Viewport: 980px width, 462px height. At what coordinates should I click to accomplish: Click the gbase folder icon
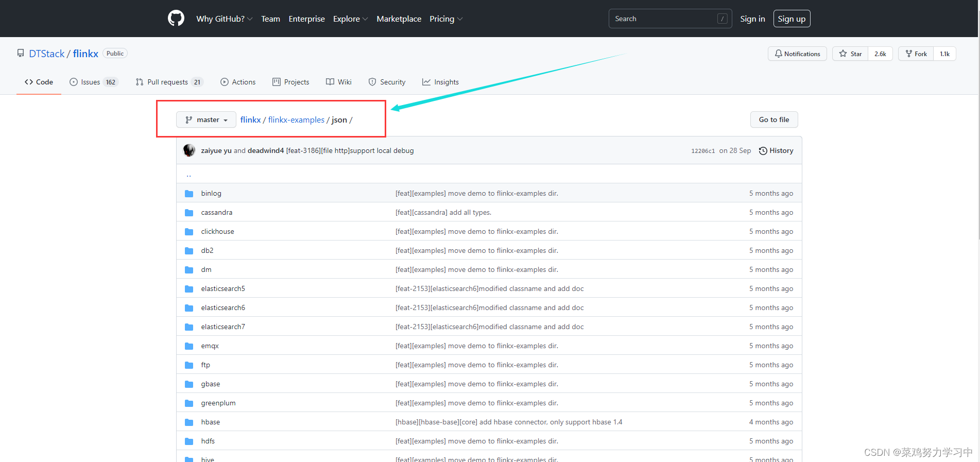(189, 384)
